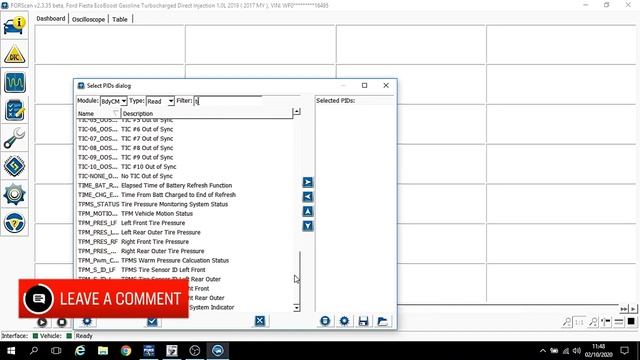Click the volume icon in system tray

click(577, 351)
